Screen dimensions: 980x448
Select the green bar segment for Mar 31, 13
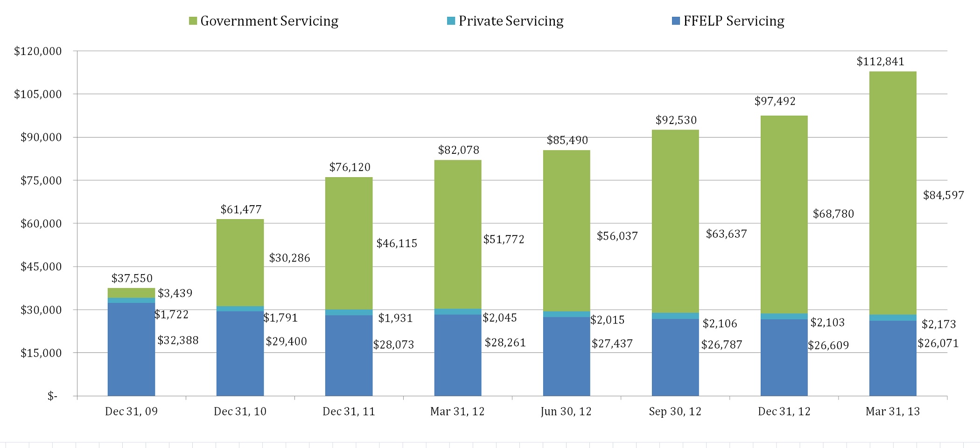pyautogui.click(x=893, y=193)
